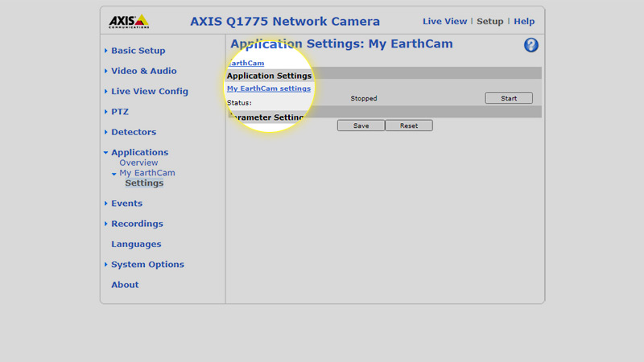Open the Languages page
644x362 pixels.
pos(136,245)
